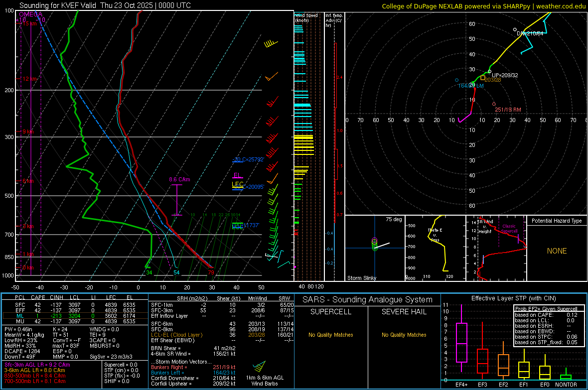Click 'No Quality Matches' under SUPERCELL
The height and width of the screenshot is (390, 588).
pyautogui.click(x=331, y=335)
